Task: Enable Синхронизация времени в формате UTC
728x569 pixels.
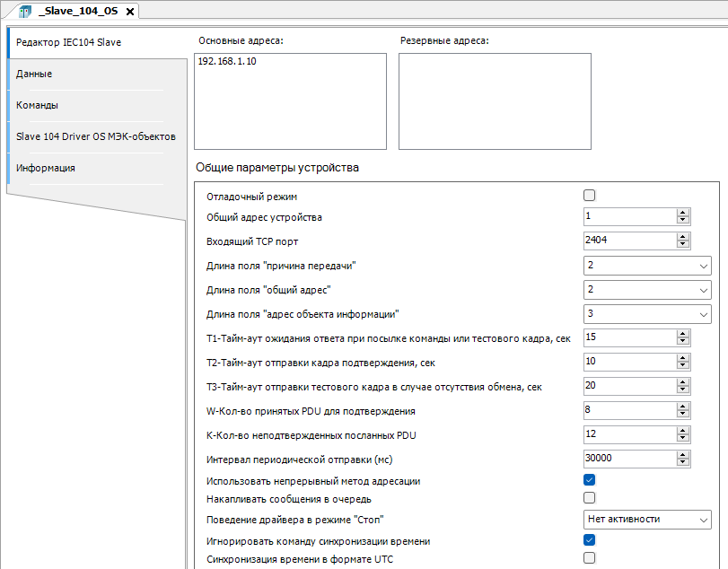Action: point(590,558)
